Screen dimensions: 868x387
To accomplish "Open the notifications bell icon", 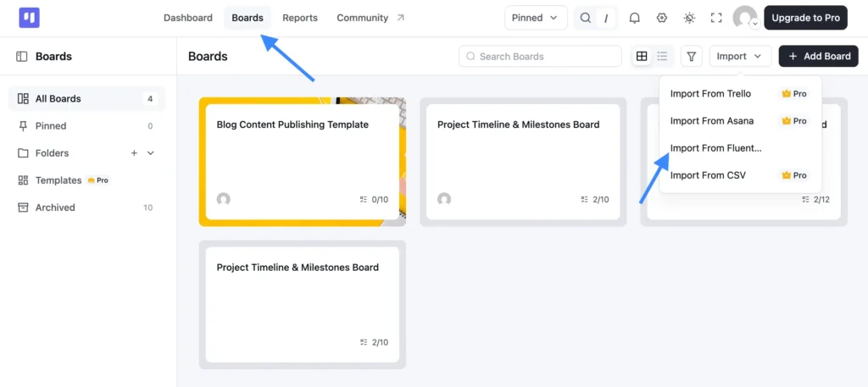I will [x=635, y=18].
